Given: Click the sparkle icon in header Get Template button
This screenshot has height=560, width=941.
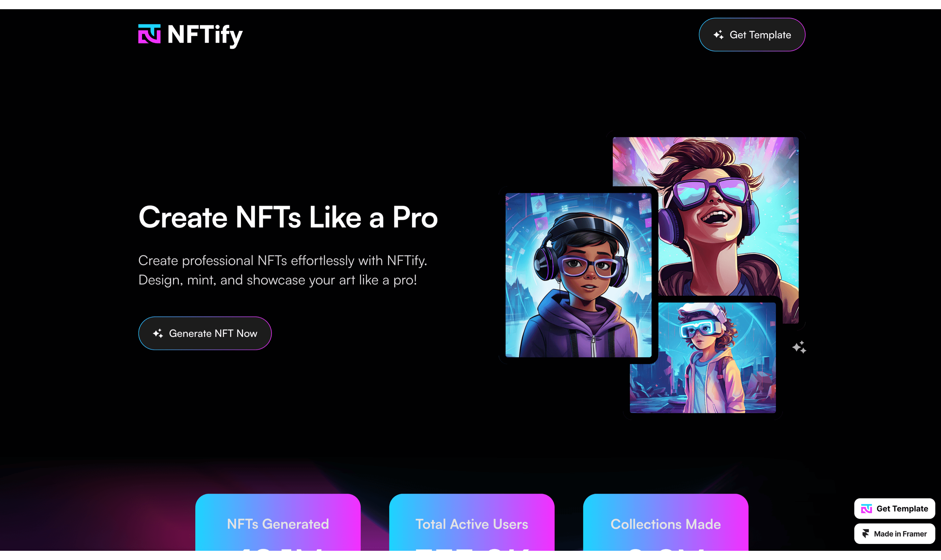Looking at the screenshot, I should click(718, 35).
